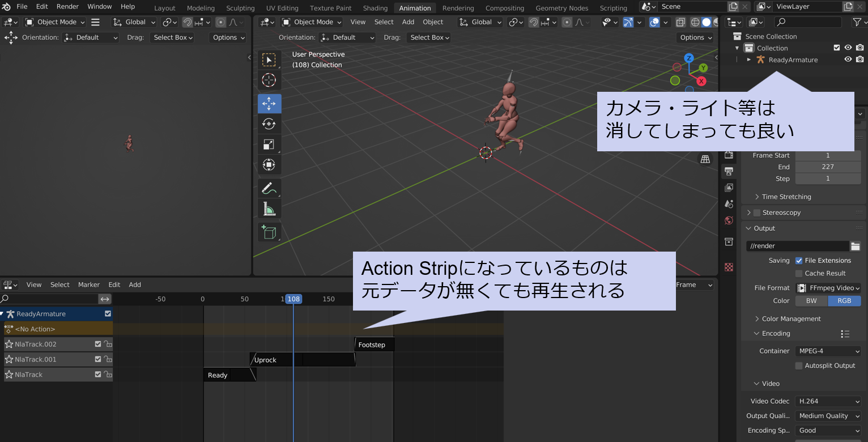Open the Texture properties tab icon
This screenshot has width=868, height=442.
729,267
